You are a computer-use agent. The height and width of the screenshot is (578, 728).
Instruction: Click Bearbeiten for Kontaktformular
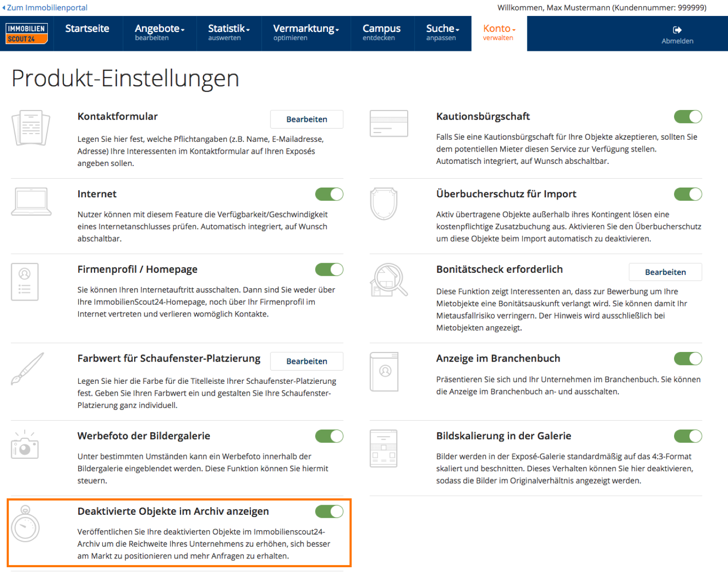click(306, 119)
